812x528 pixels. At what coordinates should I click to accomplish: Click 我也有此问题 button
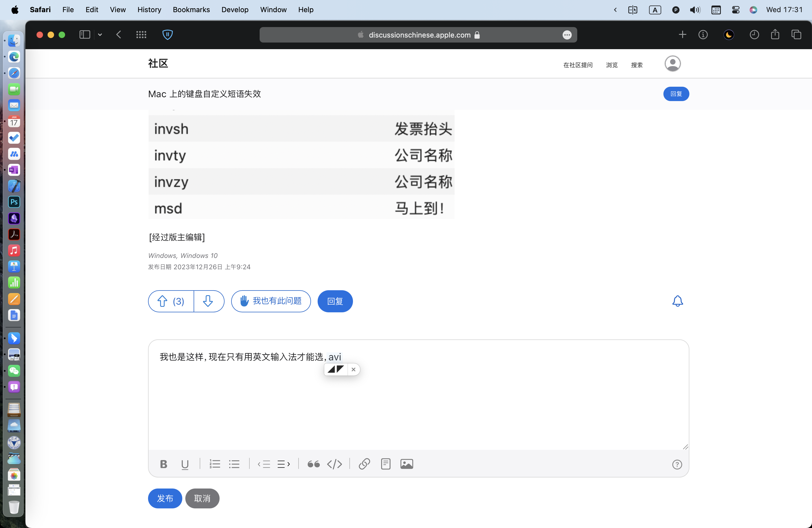pyautogui.click(x=271, y=301)
